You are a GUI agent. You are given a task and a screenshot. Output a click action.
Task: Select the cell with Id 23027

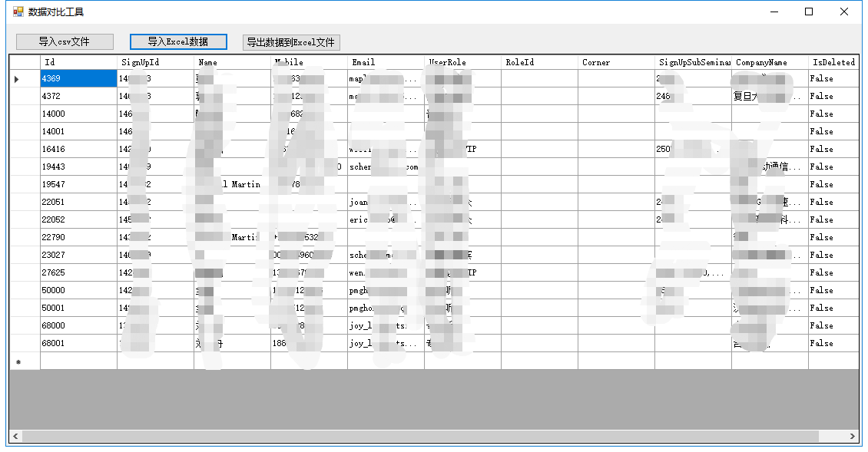78,255
